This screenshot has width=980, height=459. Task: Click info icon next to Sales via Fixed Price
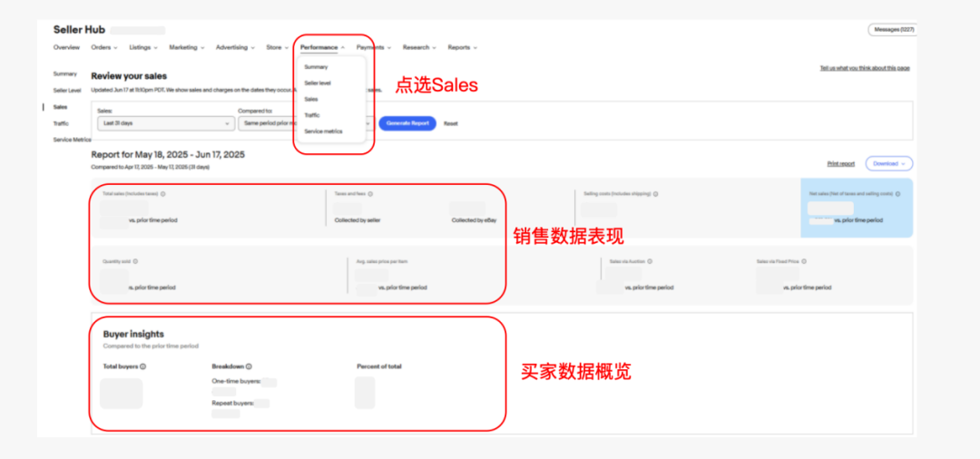(804, 261)
